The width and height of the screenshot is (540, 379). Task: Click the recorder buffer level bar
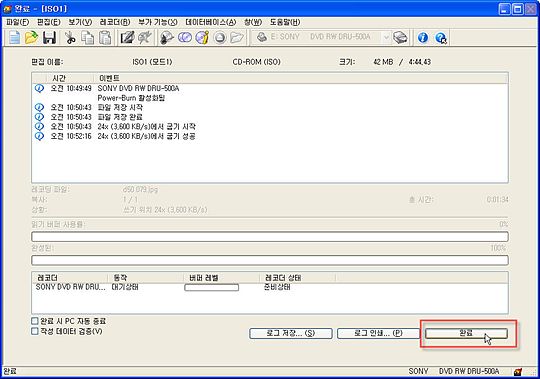(211, 287)
